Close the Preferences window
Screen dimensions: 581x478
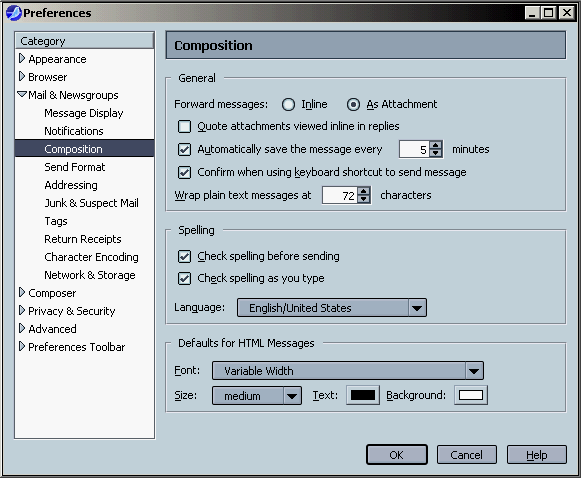point(567,13)
